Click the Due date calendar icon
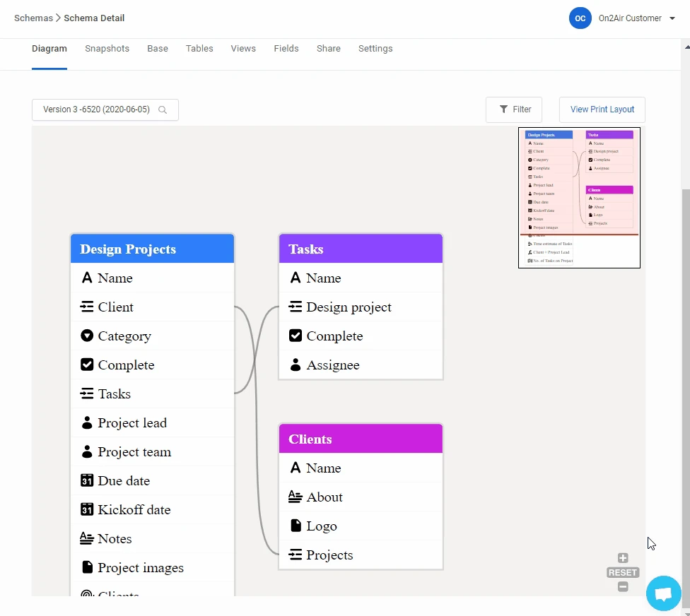This screenshot has height=616, width=690. (87, 481)
